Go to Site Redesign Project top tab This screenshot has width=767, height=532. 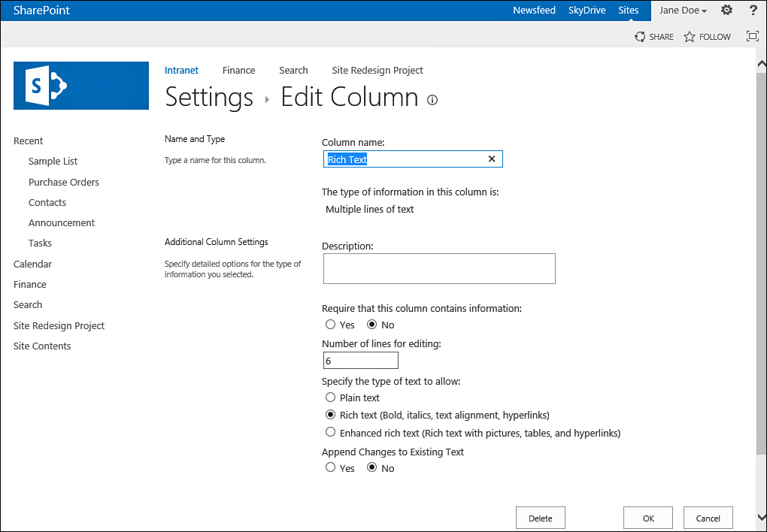[x=377, y=71]
